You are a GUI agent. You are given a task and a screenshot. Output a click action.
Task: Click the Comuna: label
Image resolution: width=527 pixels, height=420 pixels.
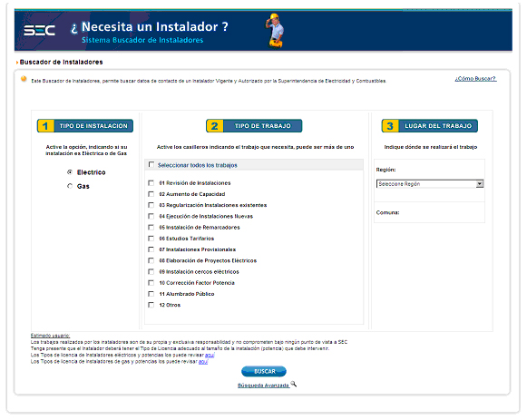[x=387, y=212]
